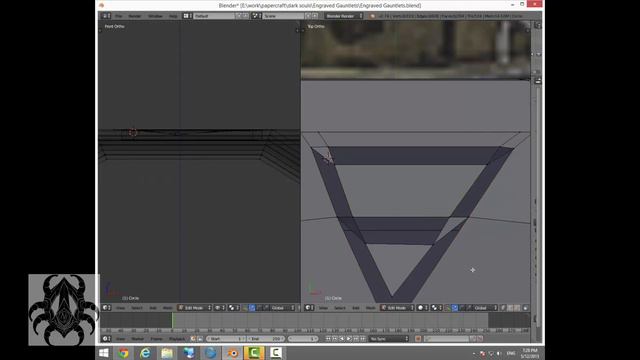640x360 pixels.
Task: Open the Edit Mode dropdown in the Front Ortho viewport
Action: tap(195, 308)
